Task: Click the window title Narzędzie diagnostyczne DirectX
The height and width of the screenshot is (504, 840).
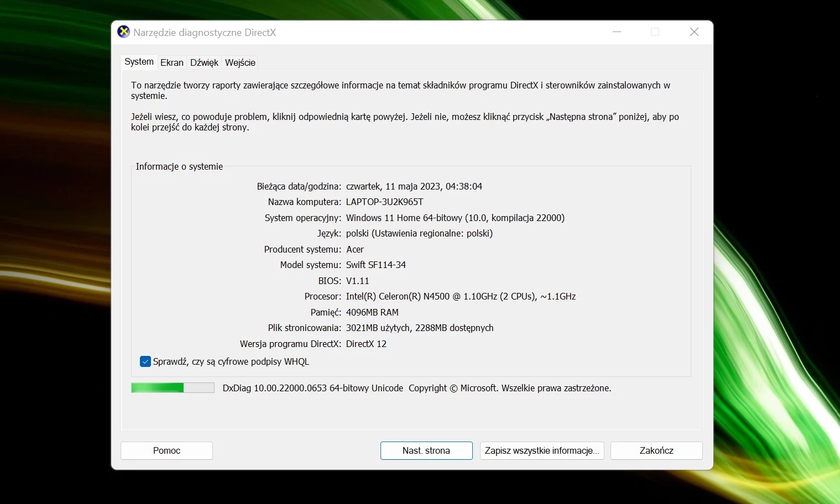Action: 205,33
